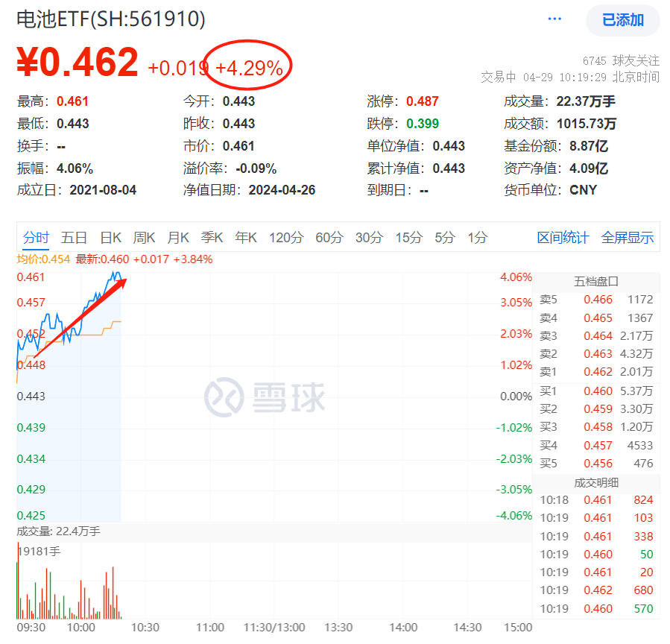Image resolution: width=670 pixels, height=644 pixels.
Task: View the 周K weekly chart
Action: [x=144, y=237]
